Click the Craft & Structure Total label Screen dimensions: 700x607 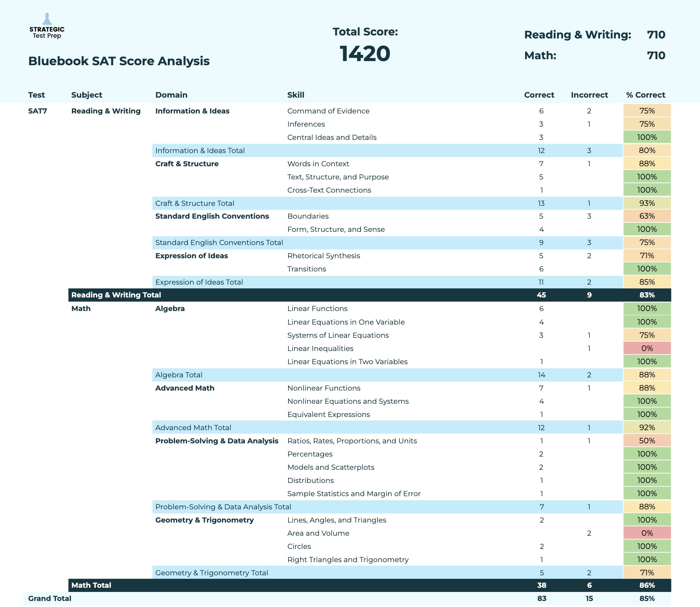195,203
